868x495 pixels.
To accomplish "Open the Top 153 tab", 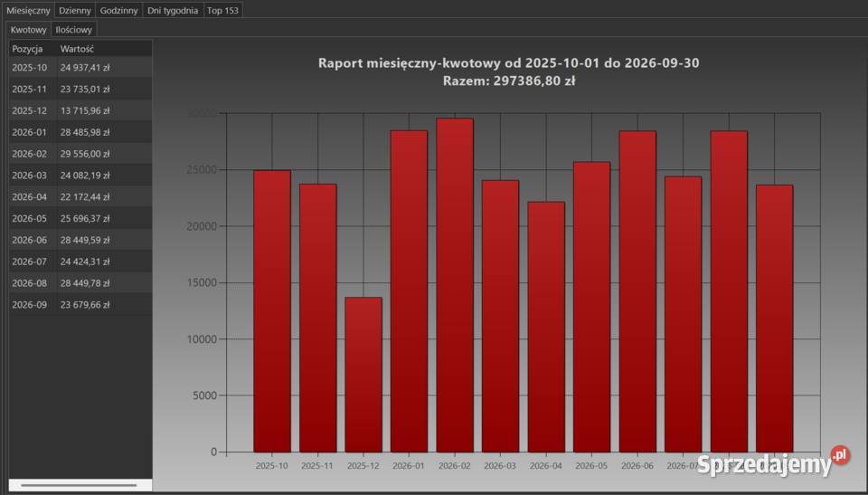I will [x=222, y=11].
